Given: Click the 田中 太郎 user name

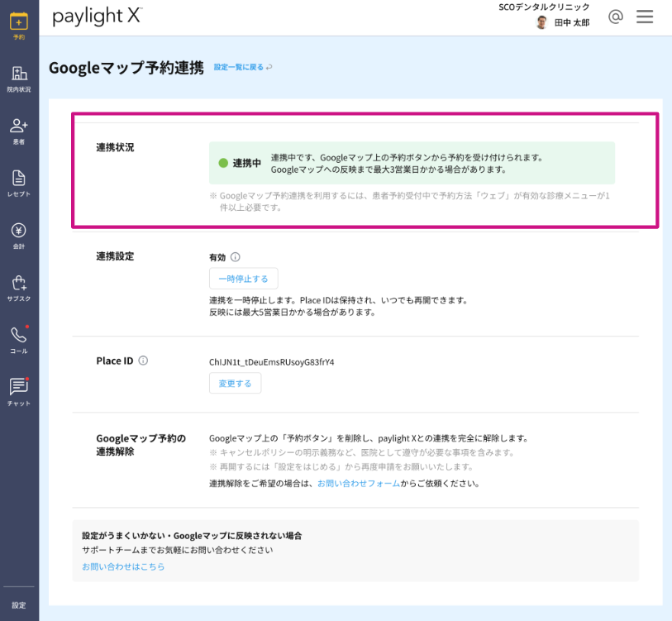Looking at the screenshot, I should [572, 22].
